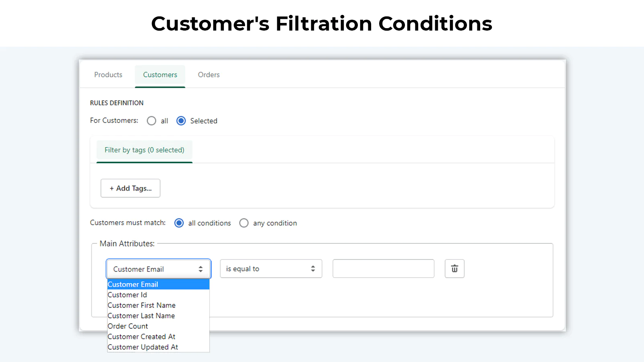This screenshot has height=362, width=644.
Task: Pick 'Customer Email' from the list
Action: [x=133, y=284]
